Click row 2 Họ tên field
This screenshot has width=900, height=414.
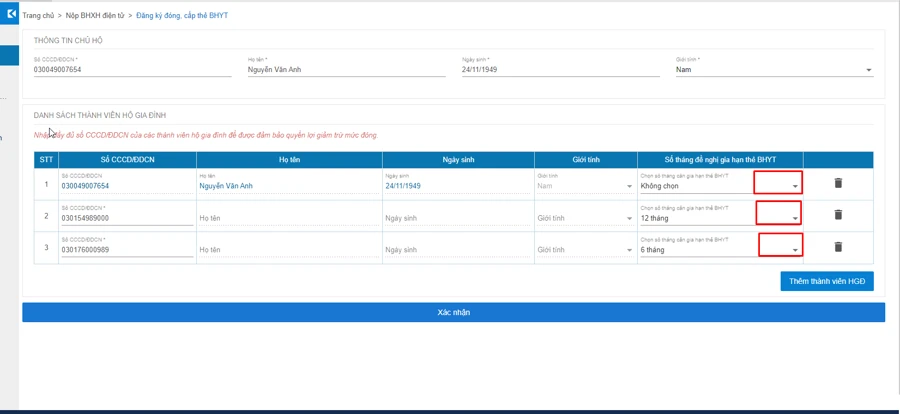[x=288, y=218]
